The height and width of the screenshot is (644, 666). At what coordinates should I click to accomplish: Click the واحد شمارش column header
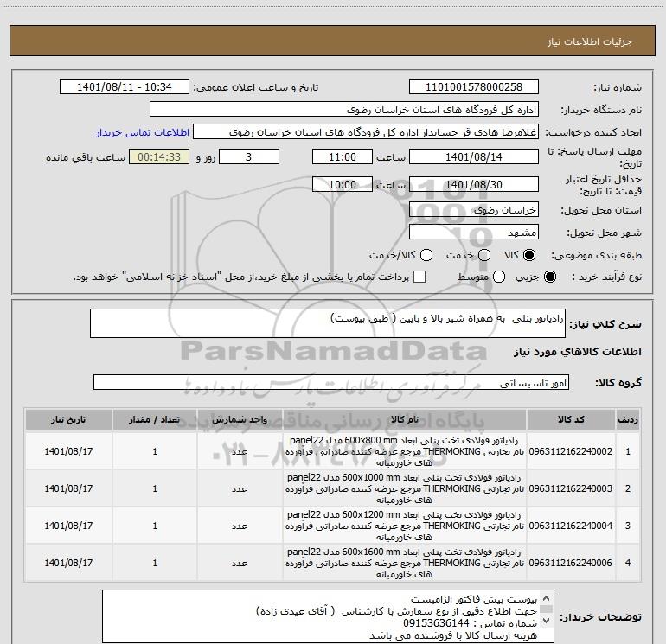pos(240,419)
